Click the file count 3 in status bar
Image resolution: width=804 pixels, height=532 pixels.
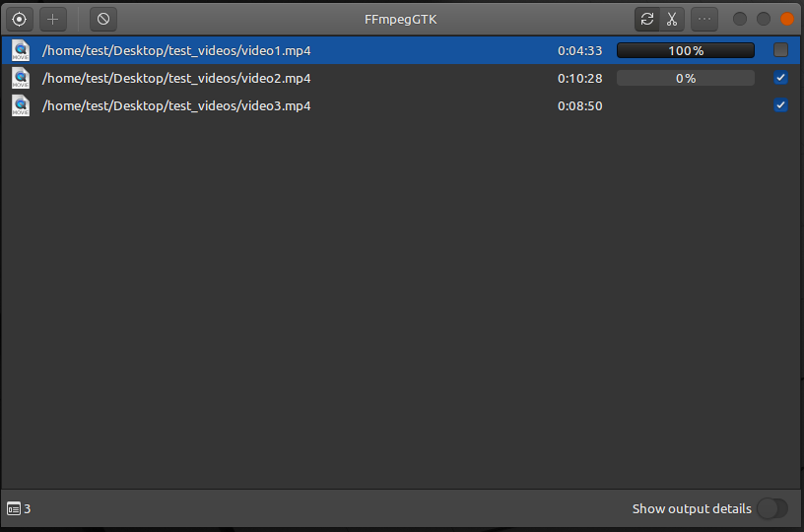[28, 509]
